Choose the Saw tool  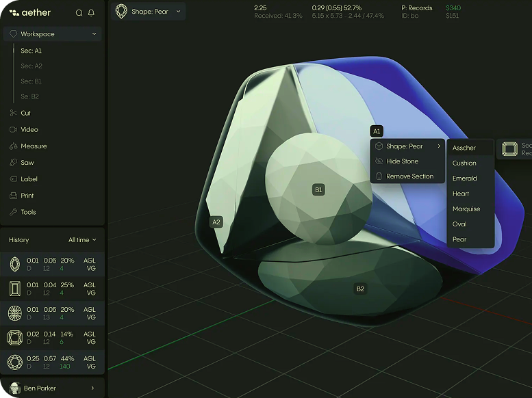pos(27,163)
